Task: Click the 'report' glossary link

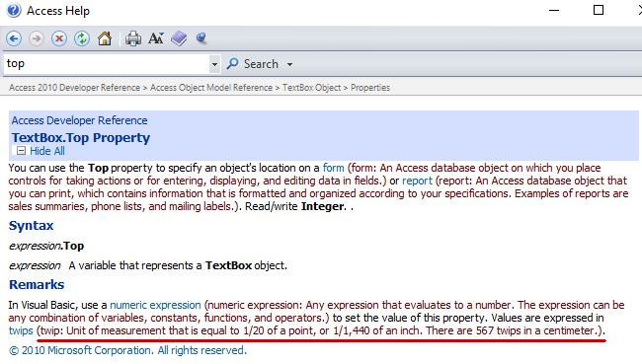Action: tap(417, 181)
